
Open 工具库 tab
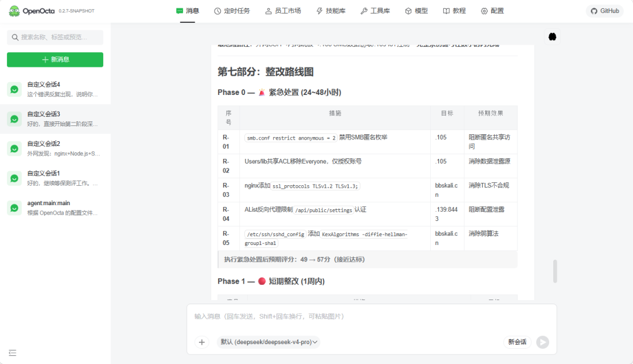[376, 11]
